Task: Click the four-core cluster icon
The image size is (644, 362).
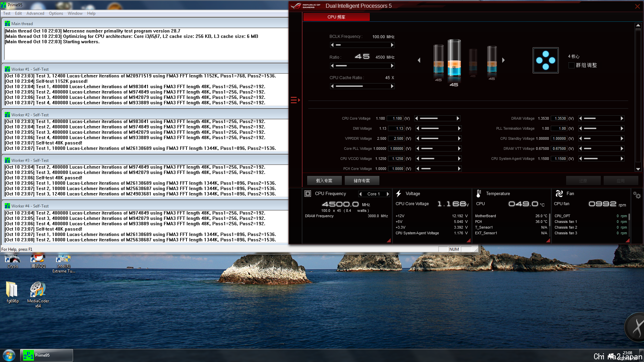Action: pos(545,60)
